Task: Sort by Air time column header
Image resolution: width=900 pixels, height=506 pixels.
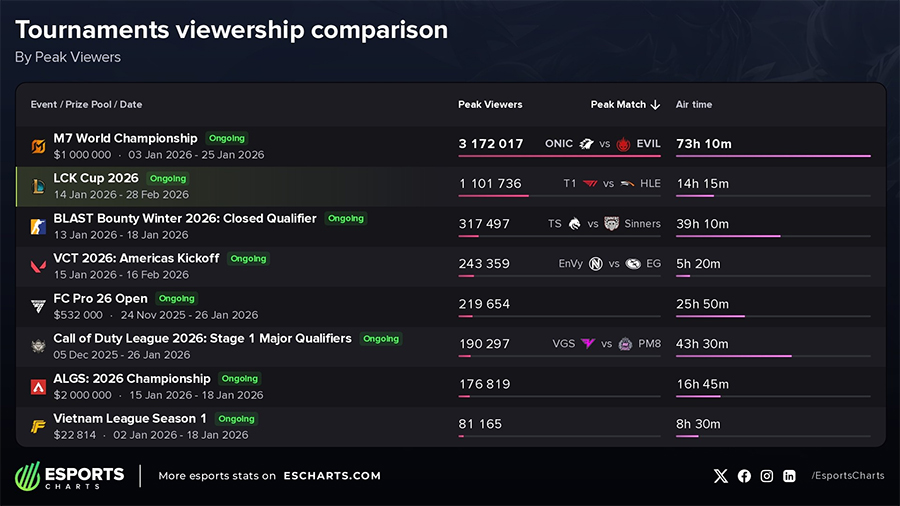Action: click(694, 105)
